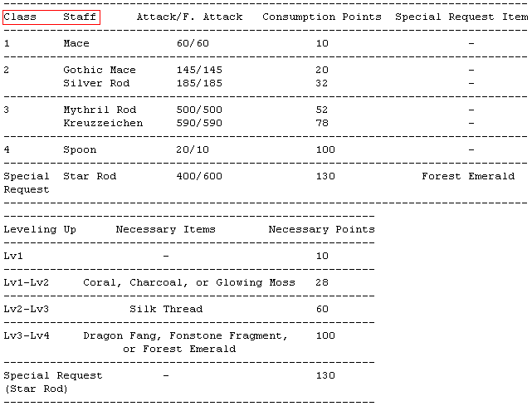Select Coral, Charcoal, or Glowing Moss text
Image resolution: width=532 pixels, height=411 pixels.
189,282
